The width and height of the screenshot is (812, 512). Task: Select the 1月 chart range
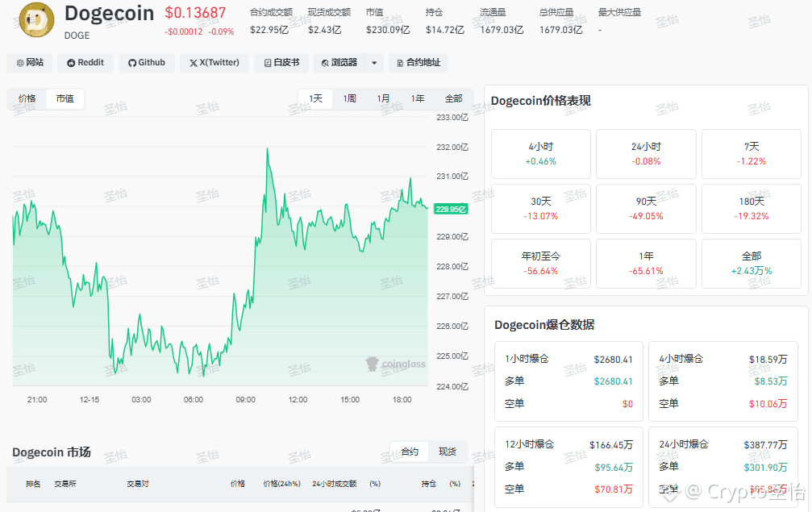(x=383, y=99)
